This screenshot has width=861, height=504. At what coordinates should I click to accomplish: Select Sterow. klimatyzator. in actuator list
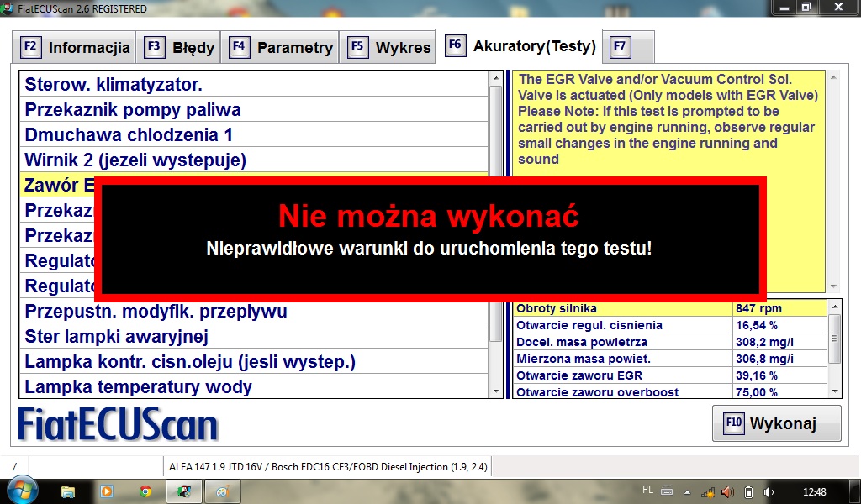[254, 85]
